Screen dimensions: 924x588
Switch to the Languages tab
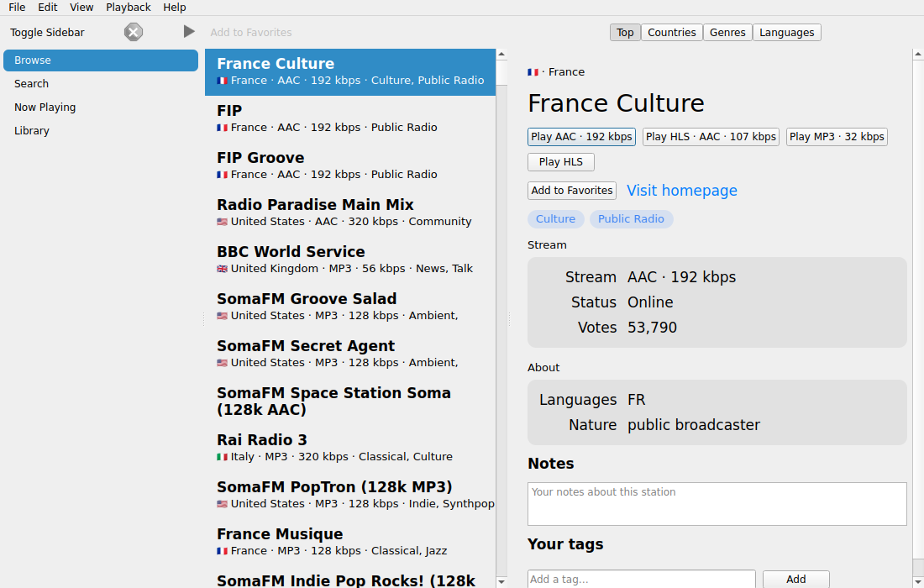[x=787, y=33]
